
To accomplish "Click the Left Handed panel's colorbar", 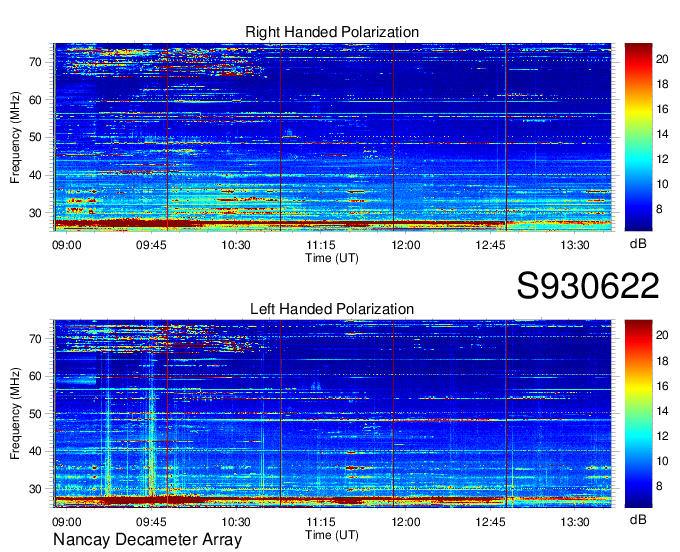I will [638, 414].
